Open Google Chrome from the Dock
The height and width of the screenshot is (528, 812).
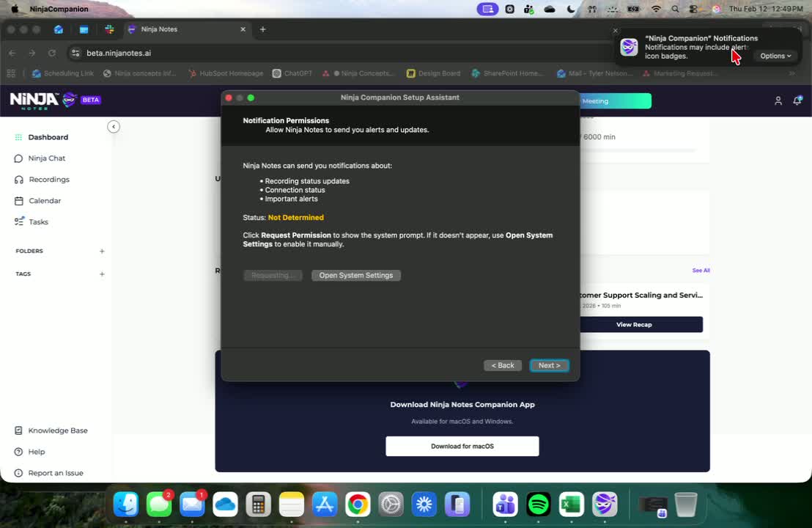[x=358, y=504]
